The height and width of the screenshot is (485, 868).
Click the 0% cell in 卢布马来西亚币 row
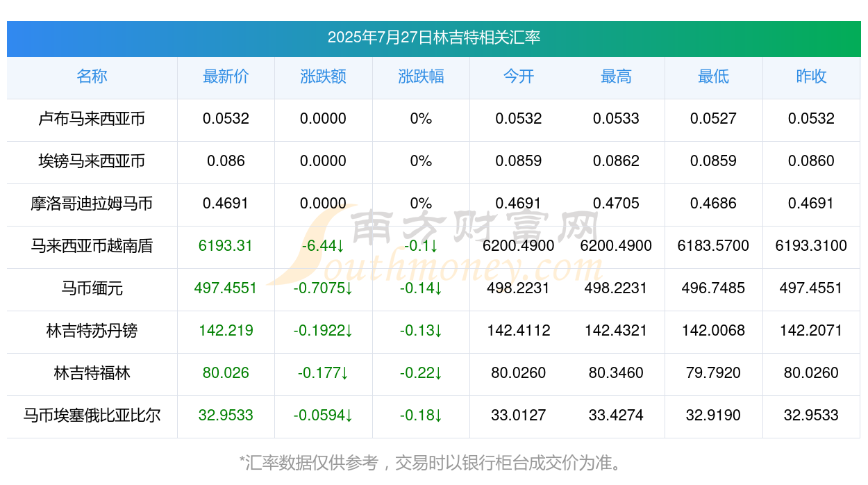[x=421, y=119]
